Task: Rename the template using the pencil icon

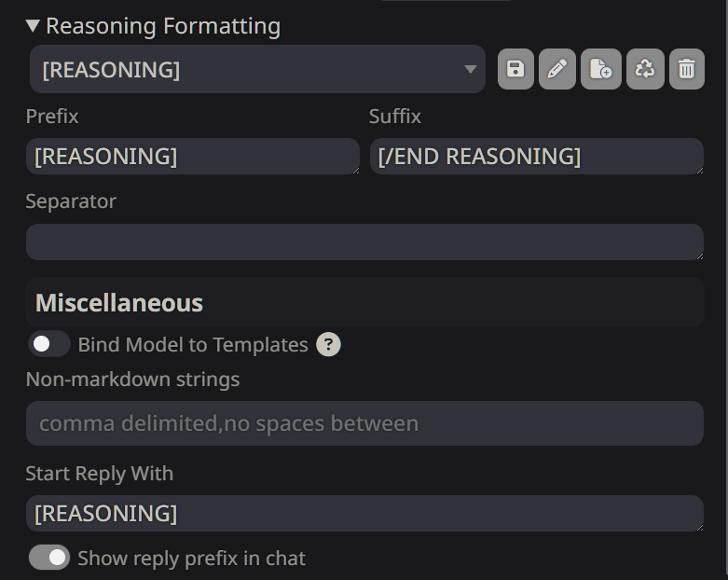Action: pyautogui.click(x=557, y=69)
